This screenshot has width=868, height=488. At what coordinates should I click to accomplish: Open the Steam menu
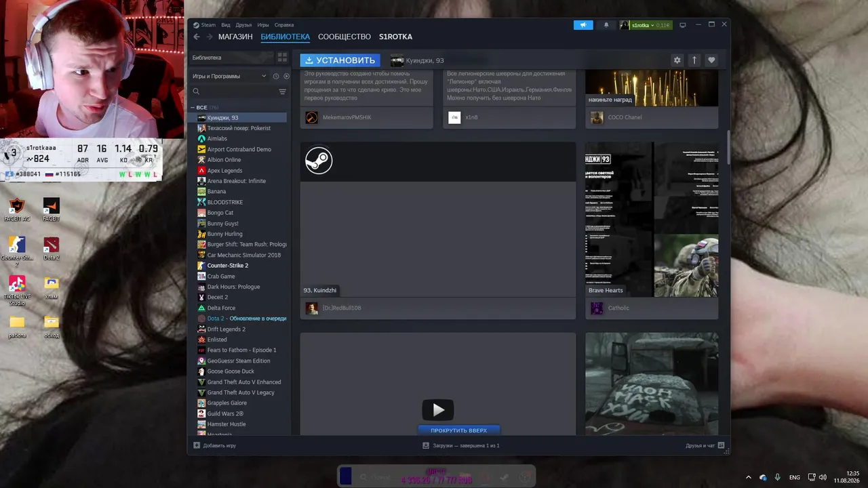click(204, 25)
